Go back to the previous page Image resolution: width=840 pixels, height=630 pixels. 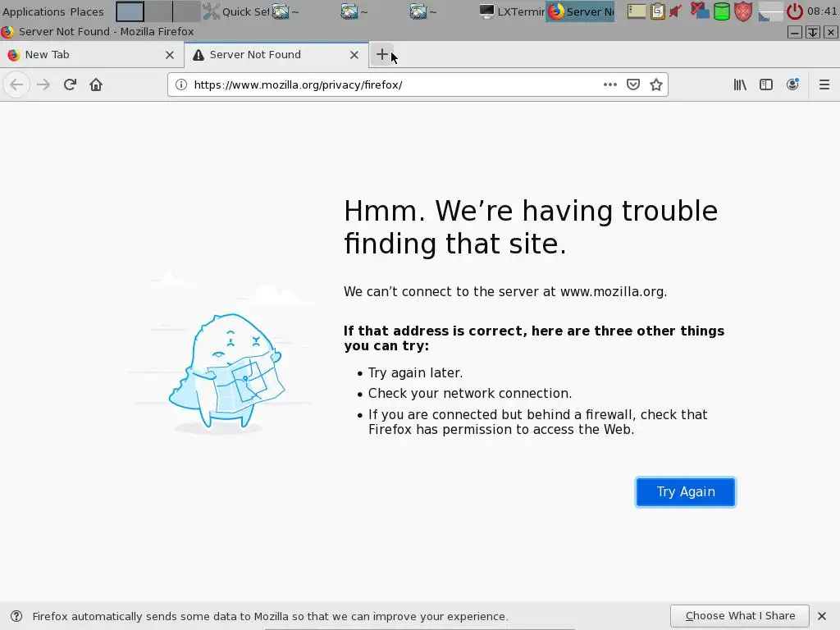[16, 84]
